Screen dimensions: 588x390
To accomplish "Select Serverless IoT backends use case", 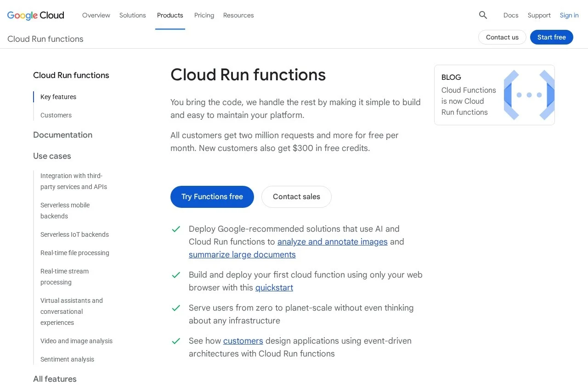I will pyautogui.click(x=74, y=234).
